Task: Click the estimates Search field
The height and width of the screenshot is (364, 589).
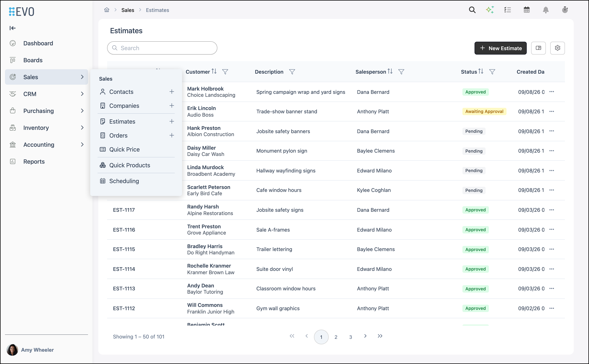Action: [162, 48]
